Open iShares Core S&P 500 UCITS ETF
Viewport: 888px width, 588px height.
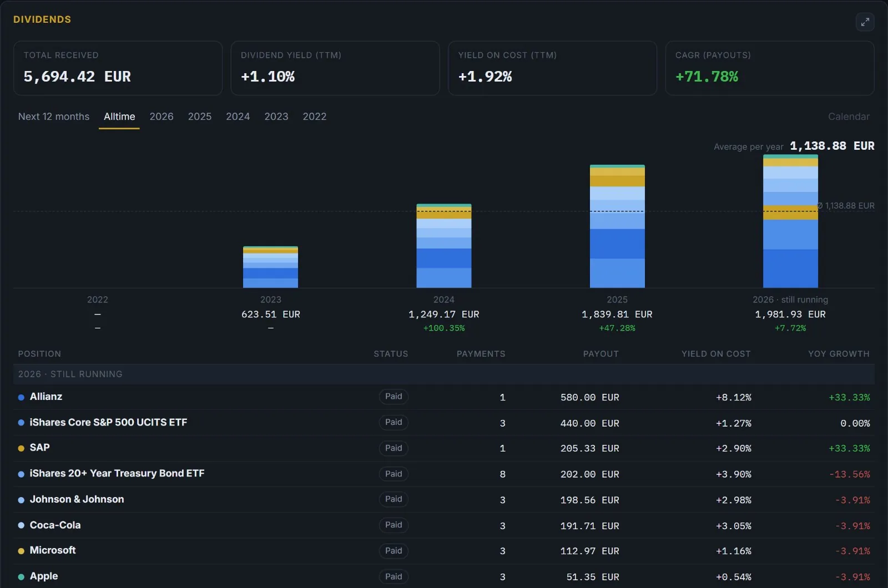[108, 422]
